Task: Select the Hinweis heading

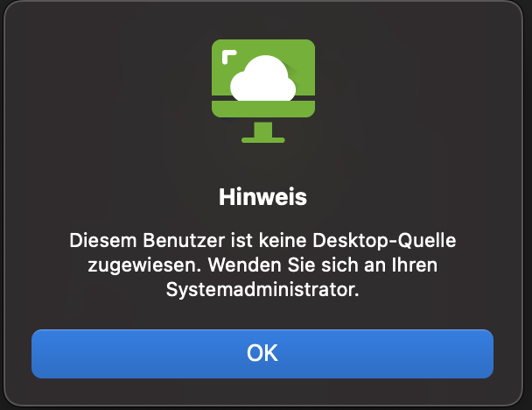Action: pos(263,197)
